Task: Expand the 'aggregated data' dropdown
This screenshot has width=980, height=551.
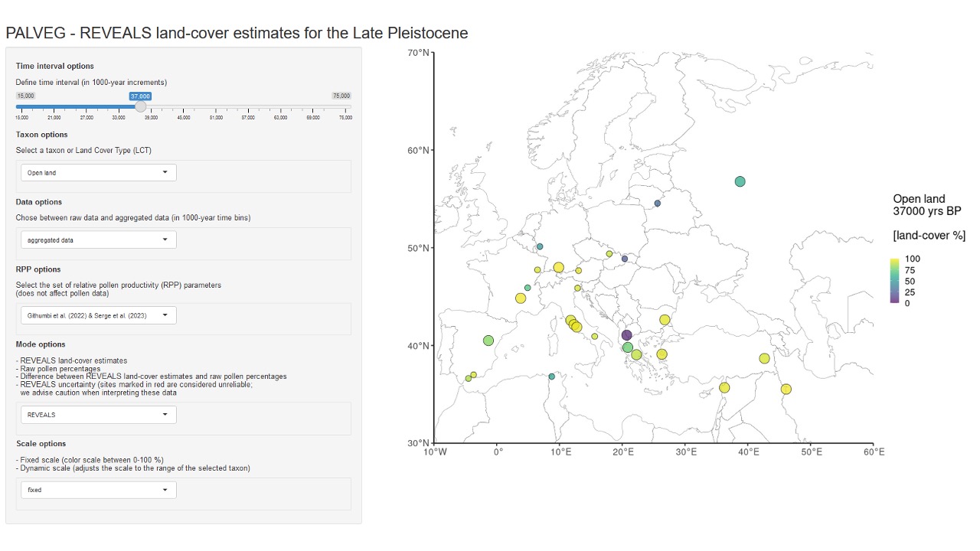Action: [x=98, y=240]
